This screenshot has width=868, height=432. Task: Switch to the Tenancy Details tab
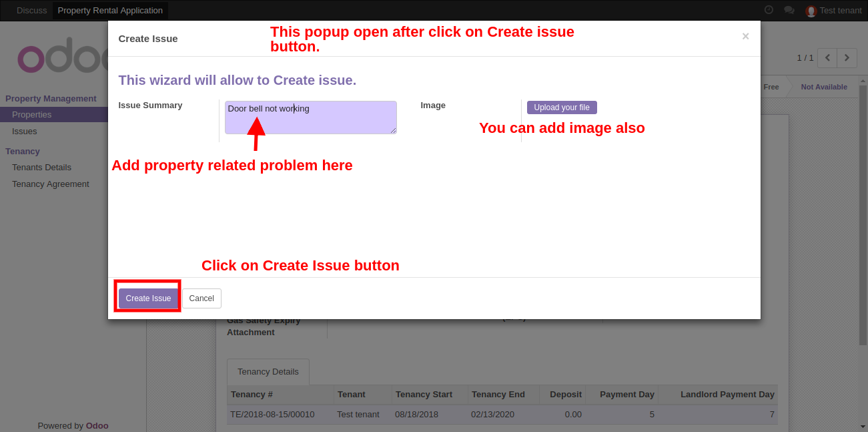[x=268, y=372]
